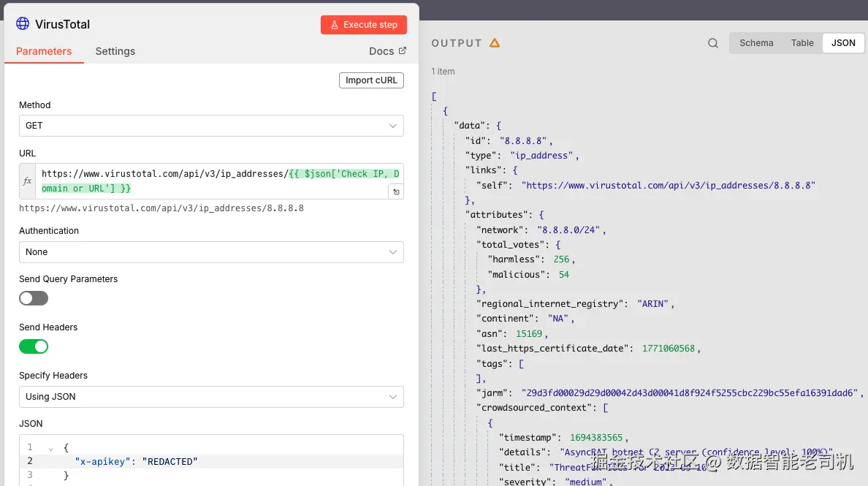Click into the URL expression input field
Image resolution: width=868 pixels, height=486 pixels.
coord(212,181)
